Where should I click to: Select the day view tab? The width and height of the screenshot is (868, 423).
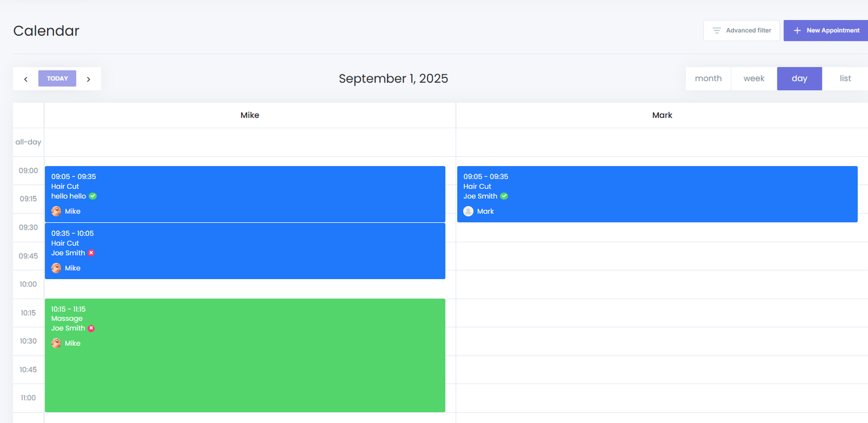pos(799,78)
